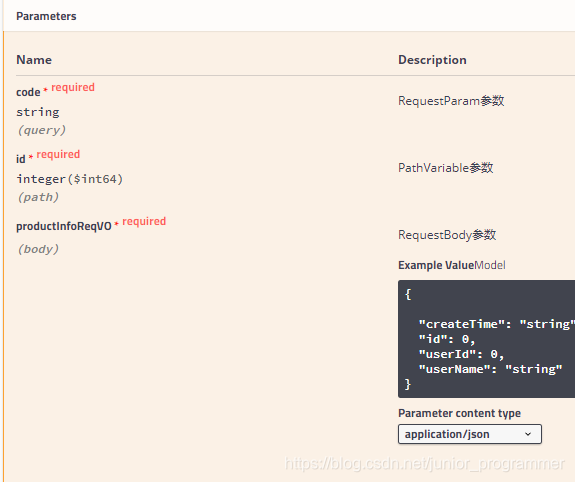Click the "id": 0 line in example JSON

(x=447, y=339)
